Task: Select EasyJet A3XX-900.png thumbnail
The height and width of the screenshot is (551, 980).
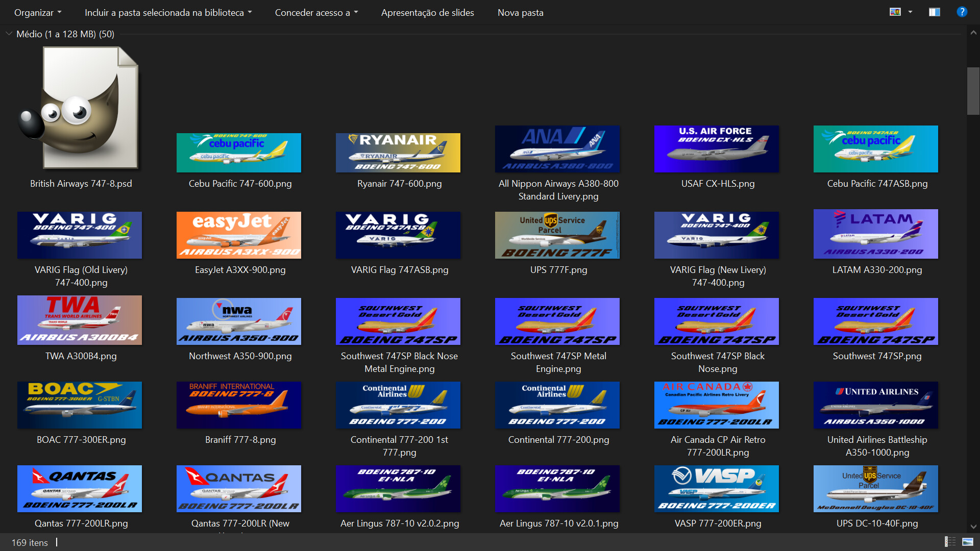Action: pyautogui.click(x=239, y=235)
